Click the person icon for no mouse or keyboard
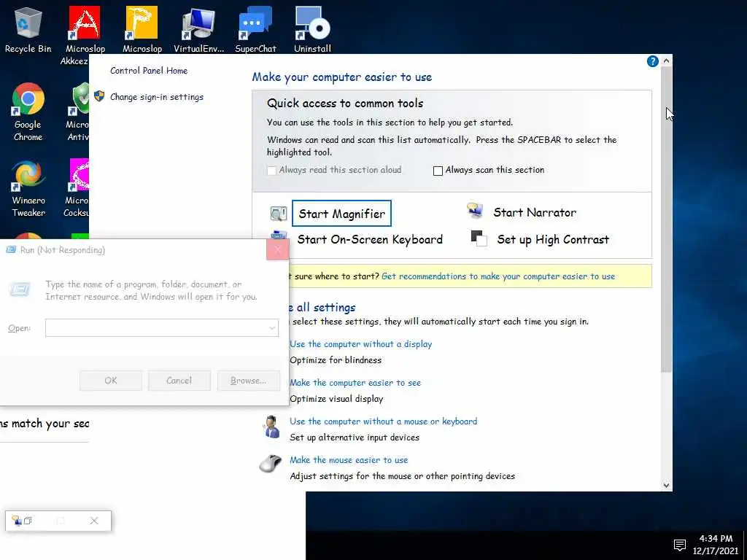Viewport: 747px width, 560px height. [x=271, y=426]
